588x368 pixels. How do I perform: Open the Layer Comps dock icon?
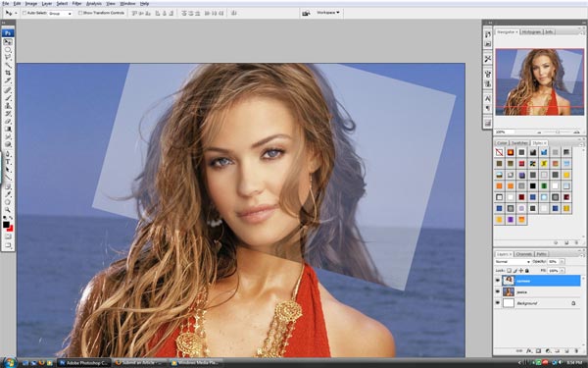pos(487,123)
